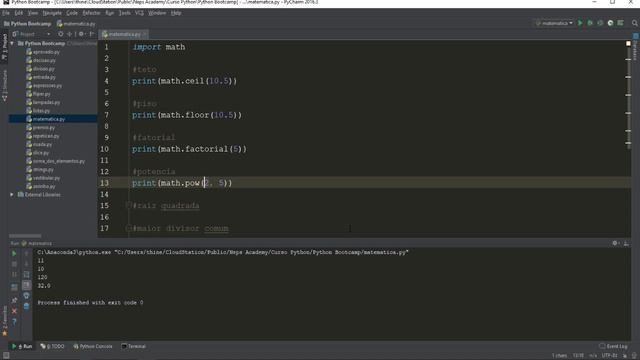Run with coverage from the top toolbar icon
The height and width of the screenshot is (360, 640).
point(600,23)
